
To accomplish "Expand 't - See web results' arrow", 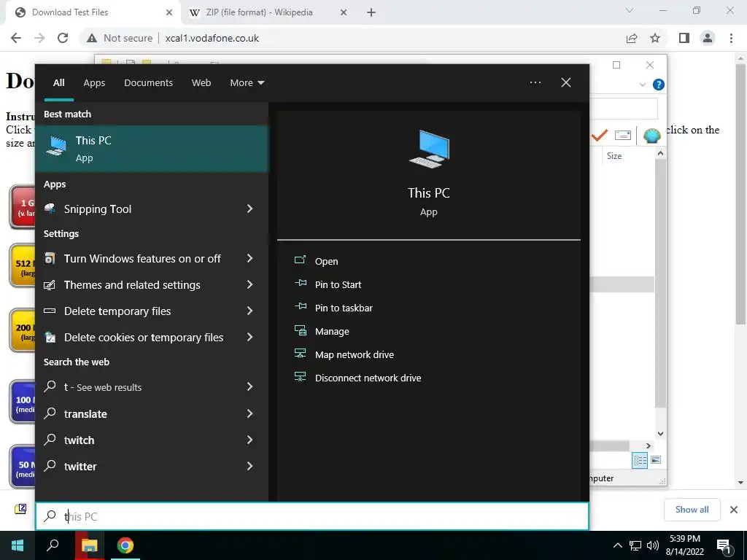I will coord(249,386).
